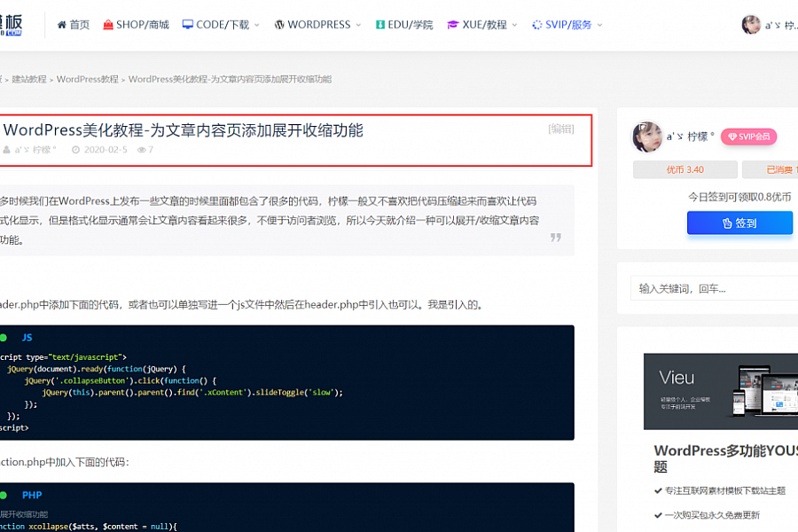The height and width of the screenshot is (532, 798).
Task: Click the sidebar profile avatar picture
Action: (647, 137)
